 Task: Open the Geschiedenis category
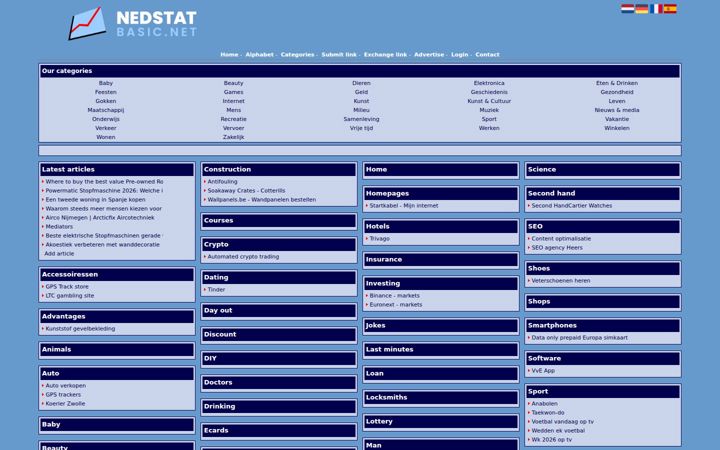click(489, 92)
